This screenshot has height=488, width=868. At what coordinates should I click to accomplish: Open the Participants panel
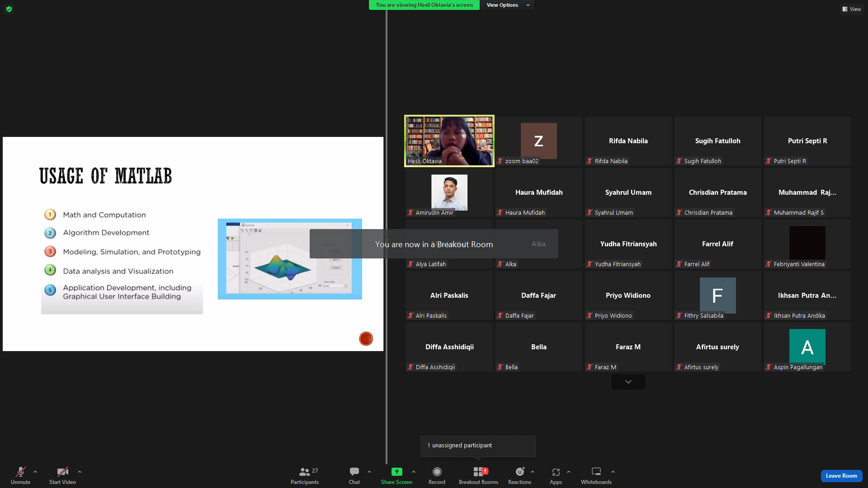click(x=305, y=475)
